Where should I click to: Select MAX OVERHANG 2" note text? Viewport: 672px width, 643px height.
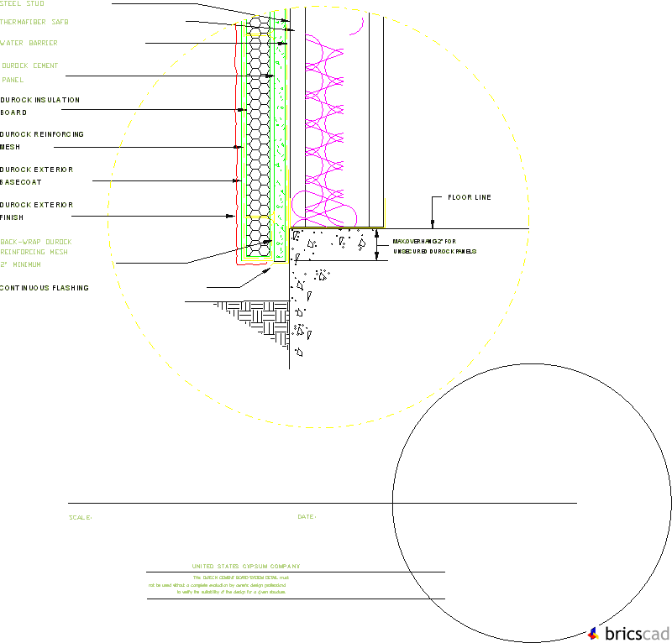pyautogui.click(x=434, y=246)
